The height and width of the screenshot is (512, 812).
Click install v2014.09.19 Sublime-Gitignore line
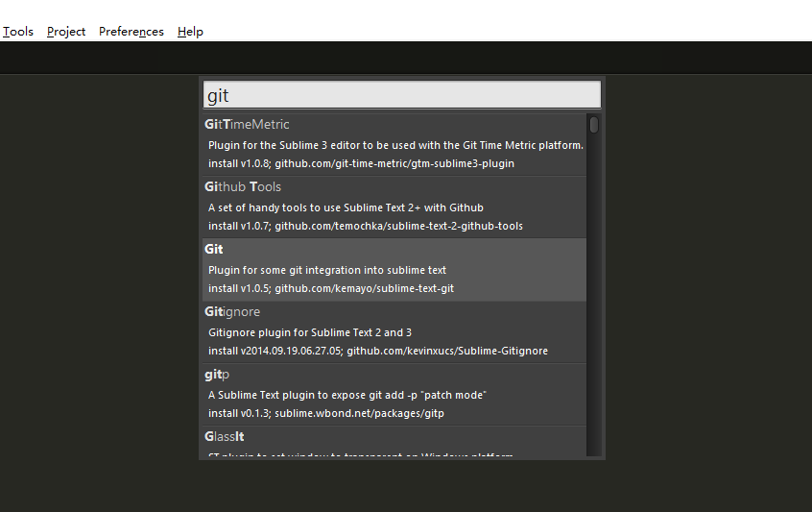point(377,351)
